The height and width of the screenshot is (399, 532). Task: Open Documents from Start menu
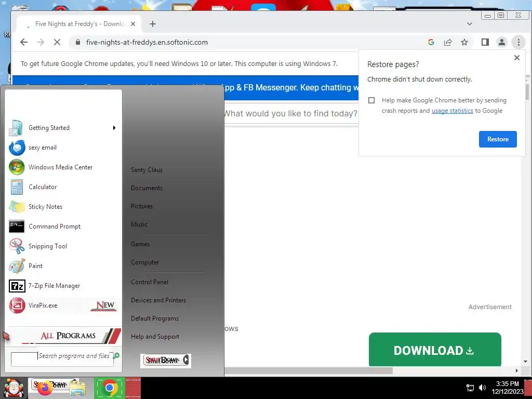[x=147, y=188]
